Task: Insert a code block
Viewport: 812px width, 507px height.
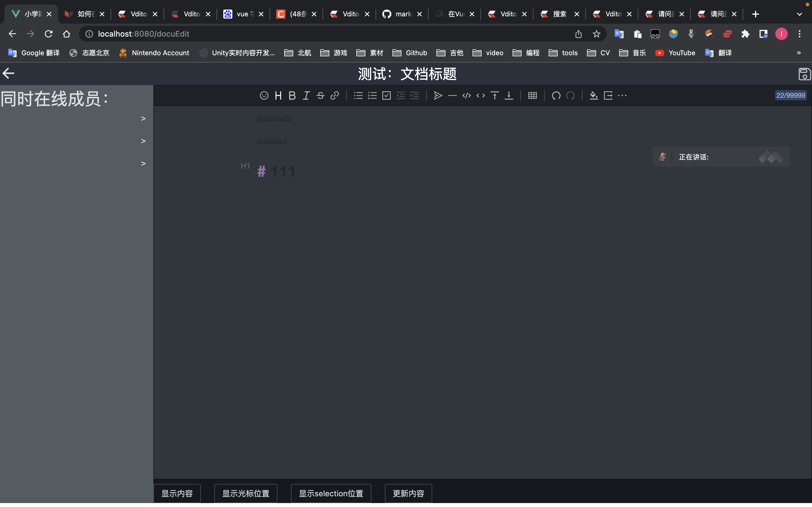Action: click(466, 95)
